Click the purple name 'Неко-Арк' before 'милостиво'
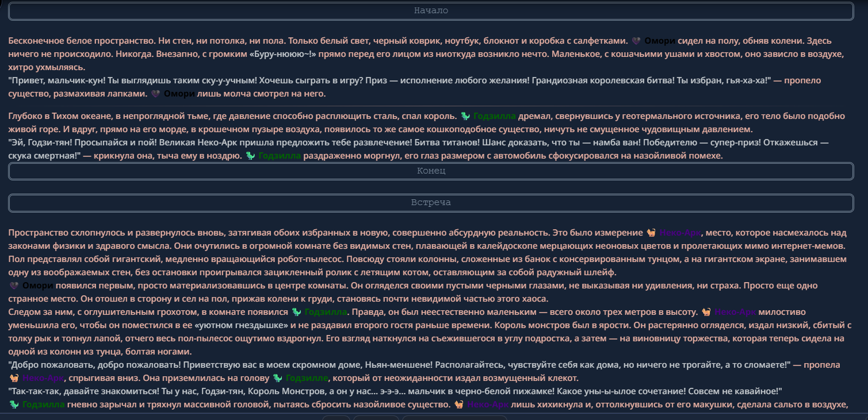 735,312
